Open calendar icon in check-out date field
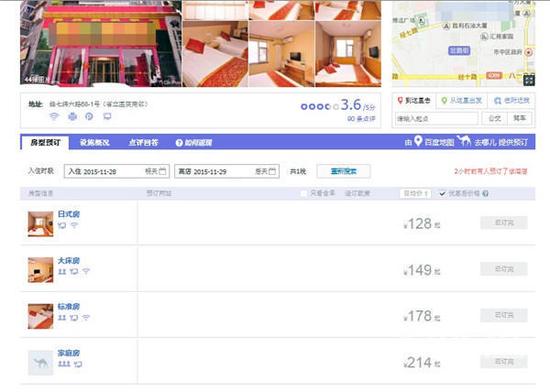Viewport: 550px width, 392px height. point(272,171)
